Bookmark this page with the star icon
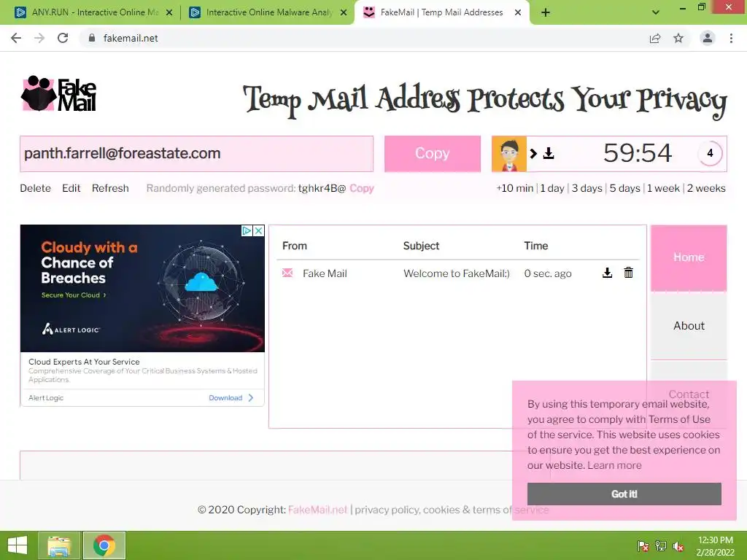The width and height of the screenshot is (747, 560). (x=678, y=38)
